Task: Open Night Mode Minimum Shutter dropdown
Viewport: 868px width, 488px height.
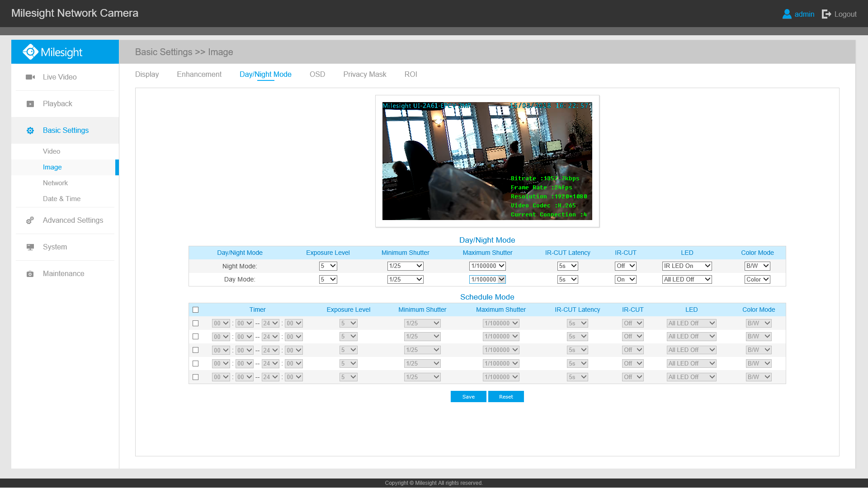Action: [406, 266]
